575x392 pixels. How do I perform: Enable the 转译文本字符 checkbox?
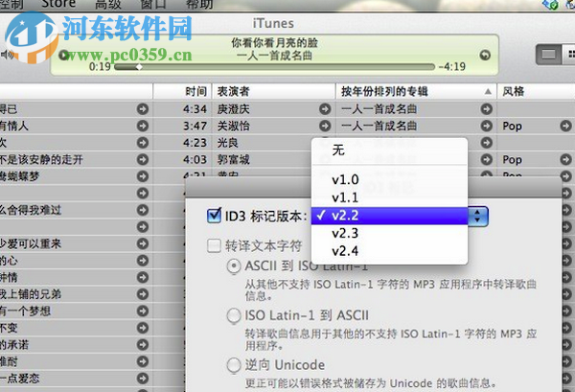coord(214,245)
